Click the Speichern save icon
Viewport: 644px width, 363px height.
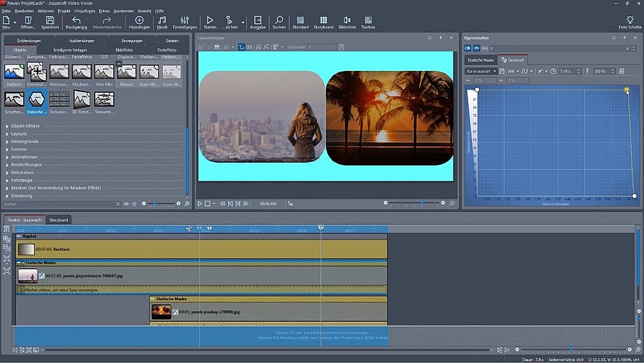click(50, 21)
